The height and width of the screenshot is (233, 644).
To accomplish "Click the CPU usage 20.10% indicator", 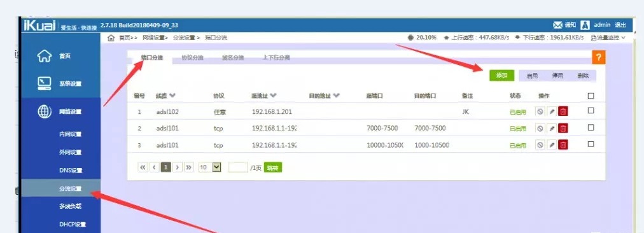I will click(x=422, y=38).
